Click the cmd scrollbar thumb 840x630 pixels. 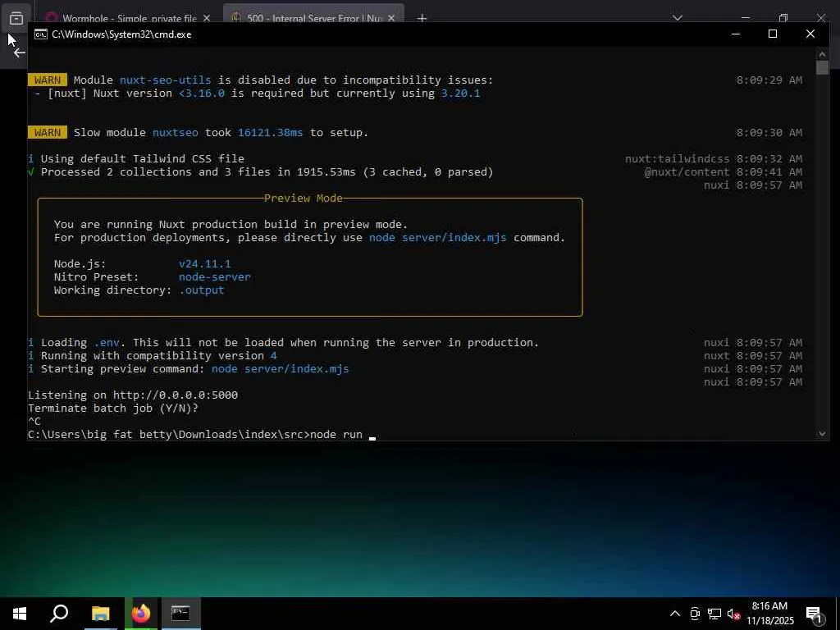(x=822, y=67)
